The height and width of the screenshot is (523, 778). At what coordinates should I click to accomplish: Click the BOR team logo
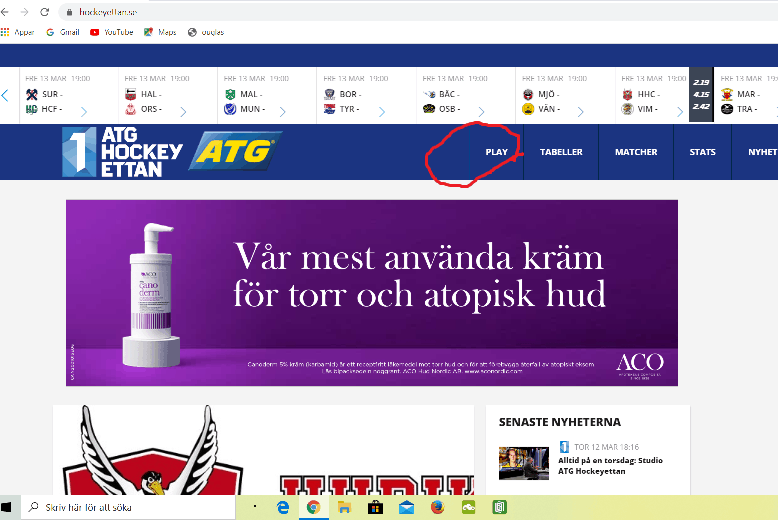(329, 94)
